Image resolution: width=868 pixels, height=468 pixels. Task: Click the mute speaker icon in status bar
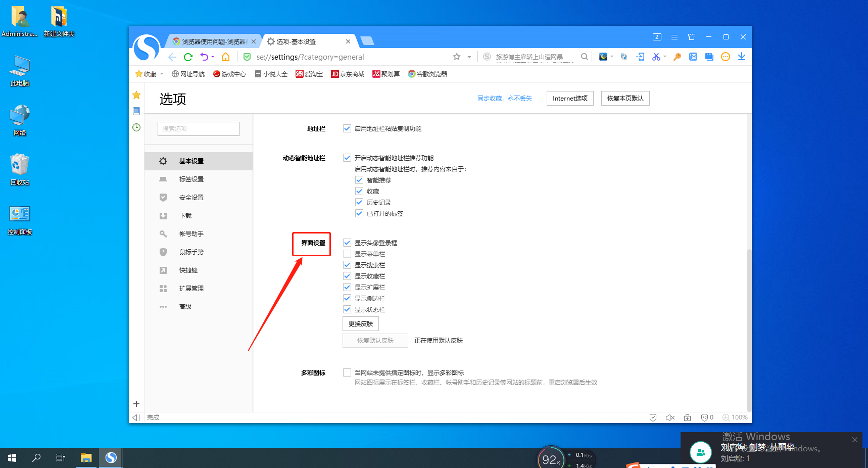(x=670, y=417)
